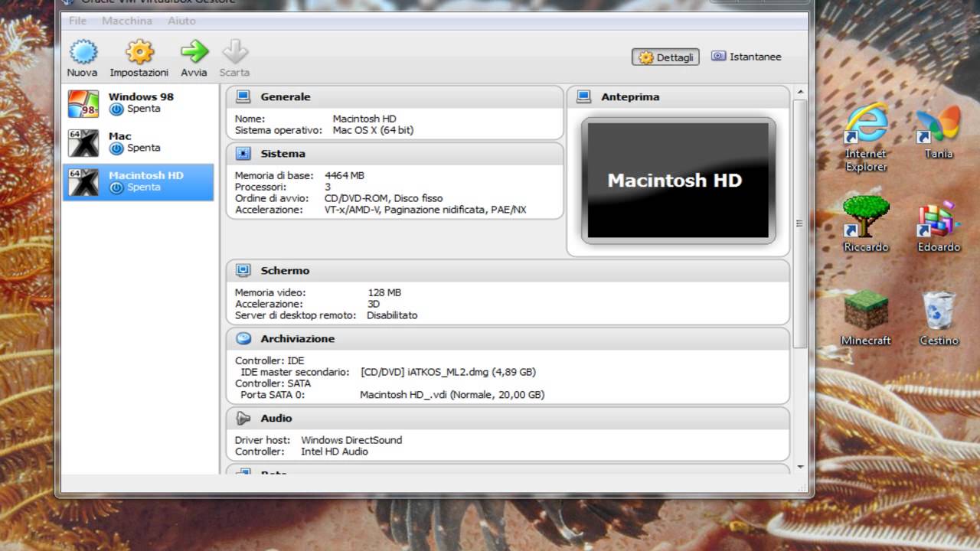This screenshot has height=551, width=980.
Task: Click the vertical scrollbar thumb
Action: click(x=801, y=223)
